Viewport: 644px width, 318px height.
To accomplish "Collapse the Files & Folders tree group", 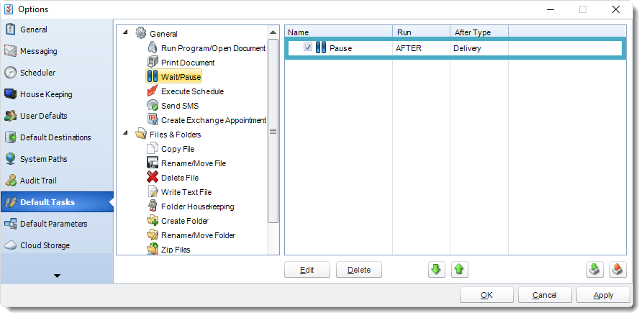I will [x=125, y=133].
